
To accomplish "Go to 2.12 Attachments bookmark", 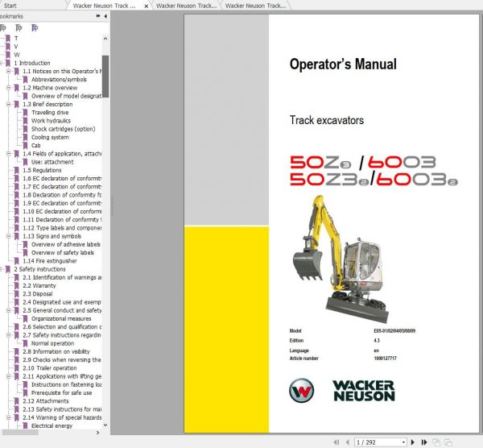I will 46,401.
